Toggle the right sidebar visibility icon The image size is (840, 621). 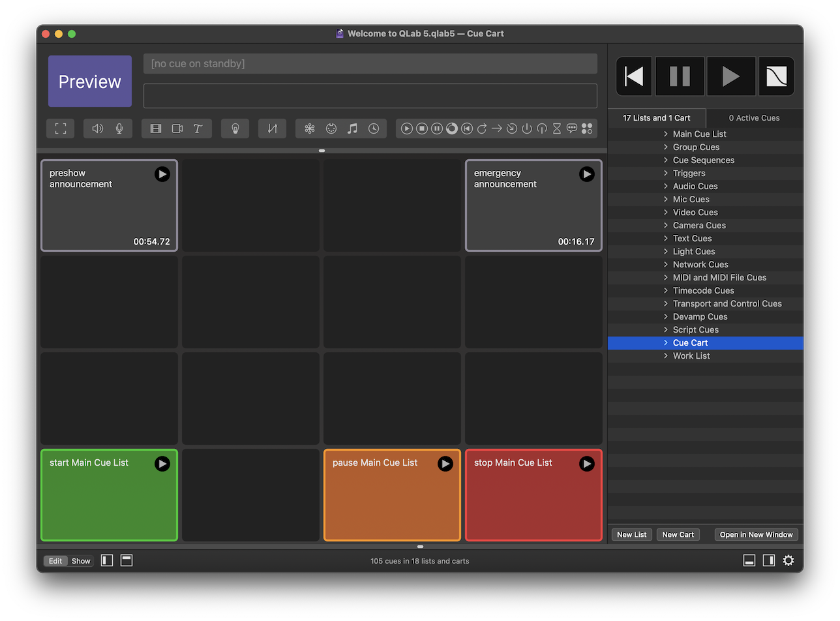(x=769, y=561)
